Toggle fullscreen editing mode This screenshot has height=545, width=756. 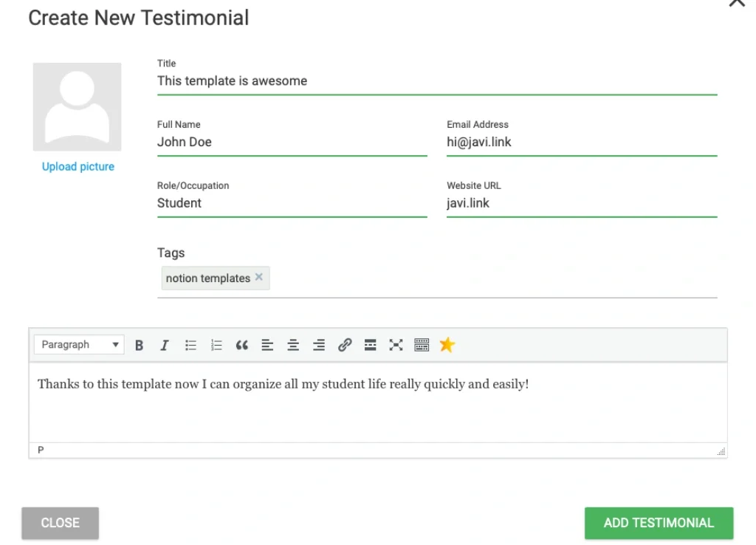[396, 344]
